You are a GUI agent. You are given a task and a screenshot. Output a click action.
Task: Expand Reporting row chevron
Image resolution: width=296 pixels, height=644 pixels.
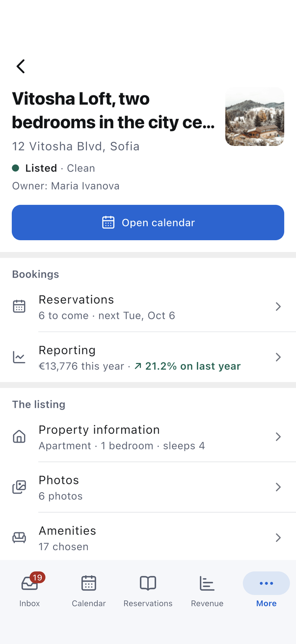click(x=278, y=357)
